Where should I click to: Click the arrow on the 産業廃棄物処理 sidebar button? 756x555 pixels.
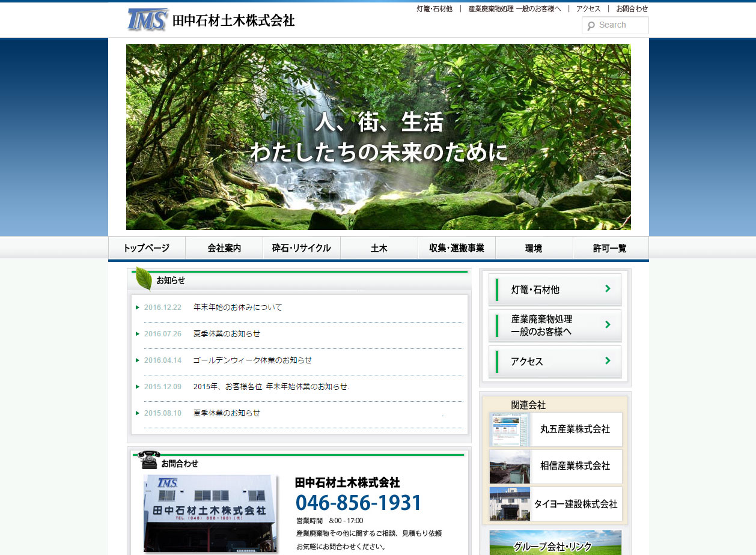(608, 325)
